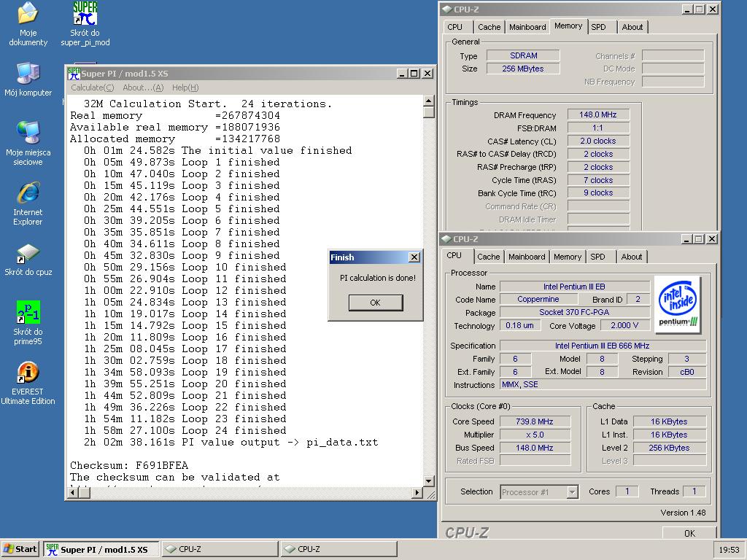Open About tab in lower CPU-Z

[x=631, y=257]
